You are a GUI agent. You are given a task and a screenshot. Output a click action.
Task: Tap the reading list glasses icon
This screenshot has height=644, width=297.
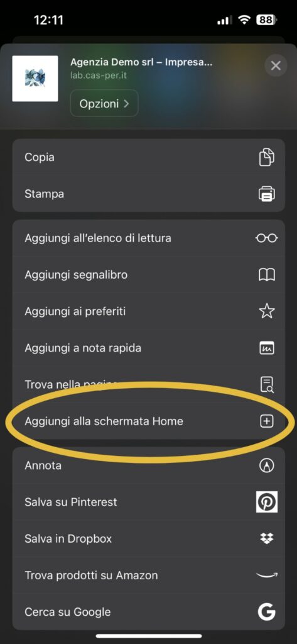point(267,238)
